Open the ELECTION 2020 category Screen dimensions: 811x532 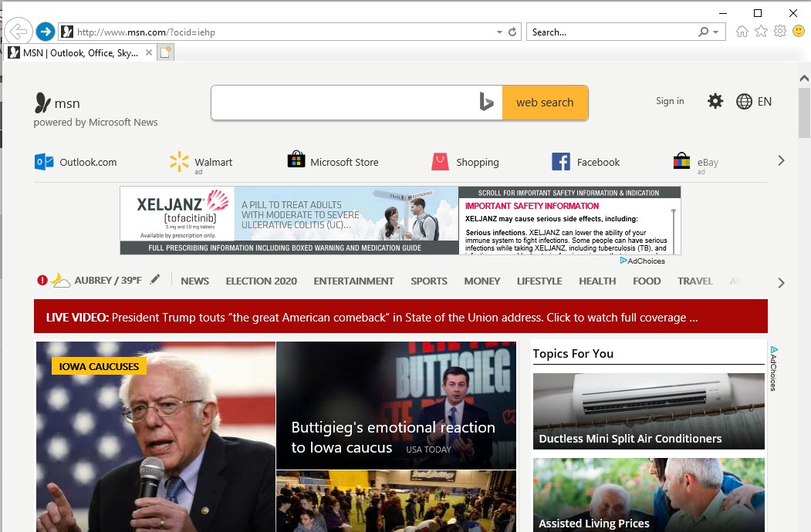tap(261, 281)
